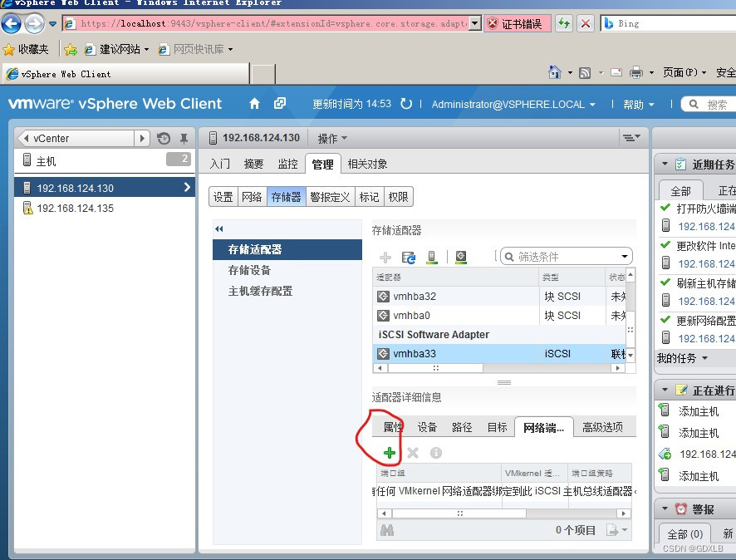
Task: View port binding details info icon
Action: click(x=436, y=453)
